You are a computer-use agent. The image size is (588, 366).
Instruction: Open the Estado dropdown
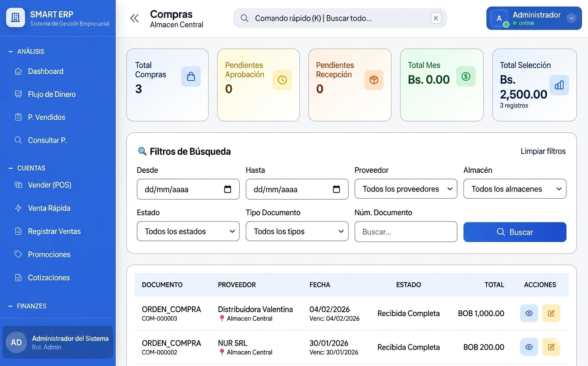coord(188,231)
